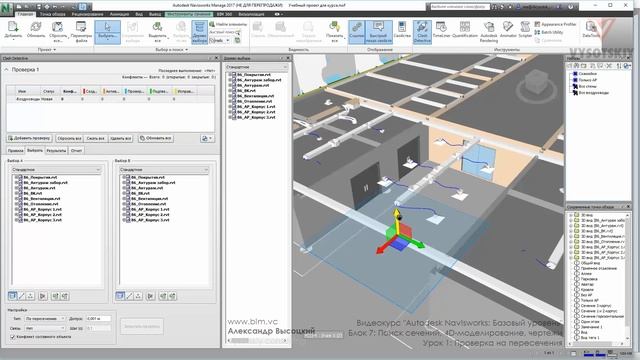
Task: Toggle the surfaces geometry button under Selection B
Action: (x=120, y=296)
